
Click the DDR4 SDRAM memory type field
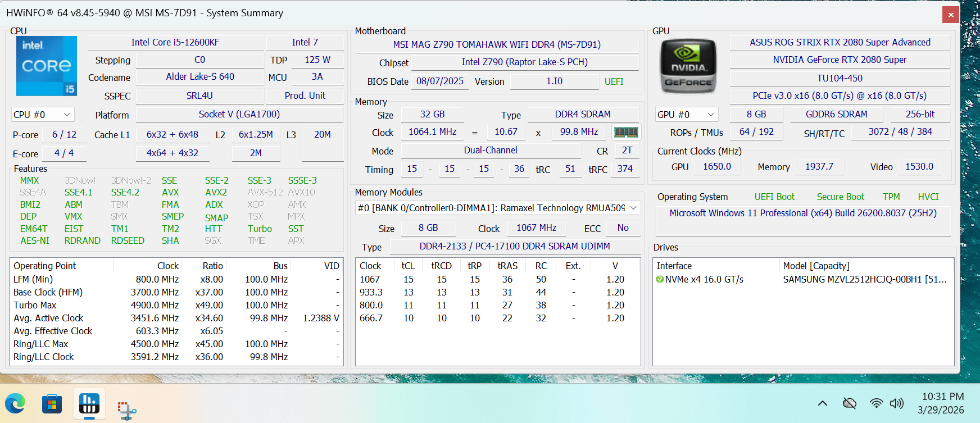click(583, 115)
